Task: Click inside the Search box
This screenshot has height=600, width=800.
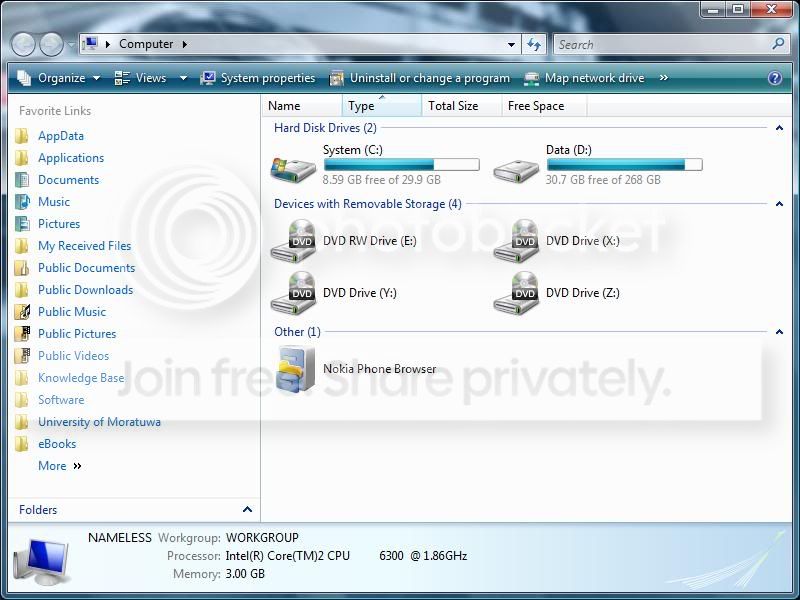Action: tap(663, 44)
